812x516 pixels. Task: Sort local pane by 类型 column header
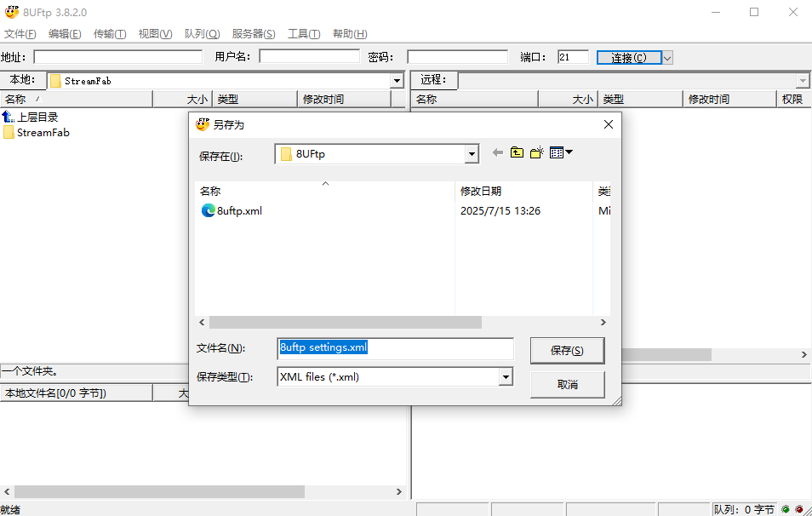tap(254, 99)
